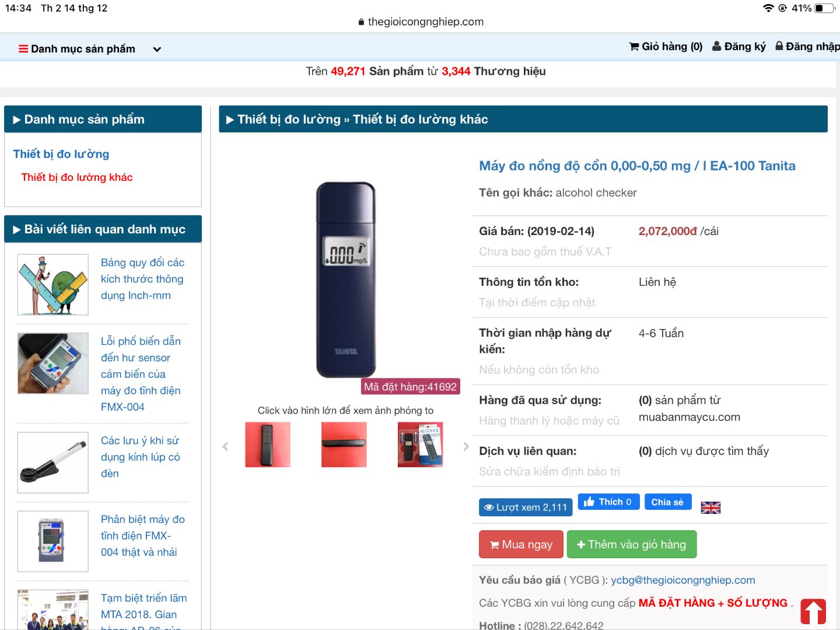Image resolution: width=840 pixels, height=630 pixels.
Task: View the first red product thumbnail
Action: click(268, 444)
